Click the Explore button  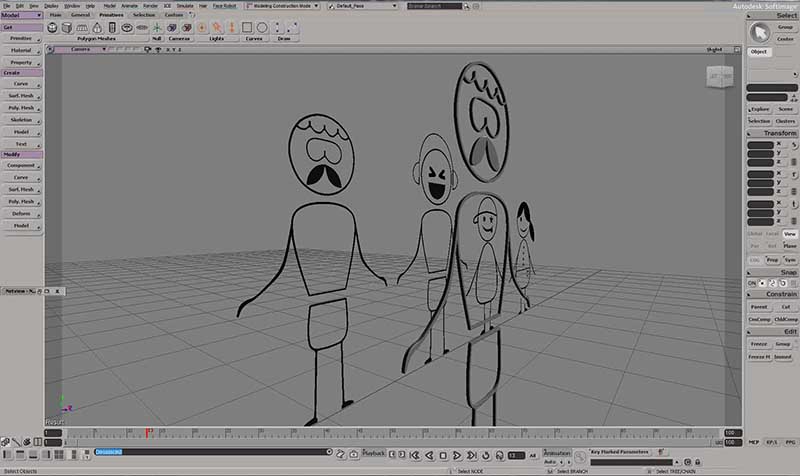(x=760, y=108)
